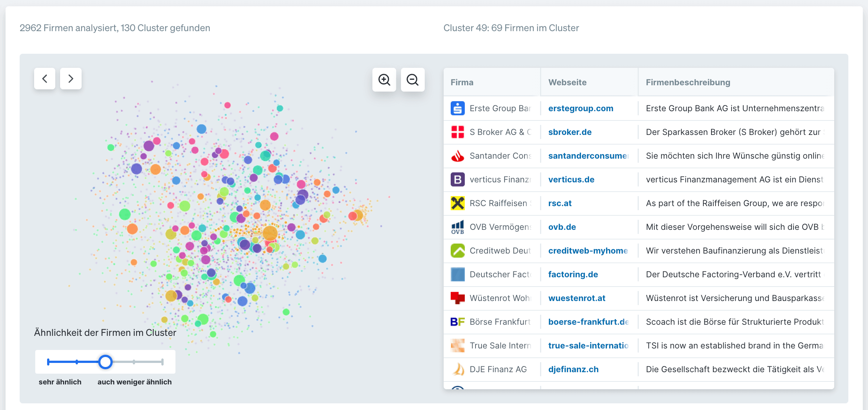This screenshot has height=410, width=868.
Task: Select the Wüstenrot red logo icon
Action: coord(458,298)
